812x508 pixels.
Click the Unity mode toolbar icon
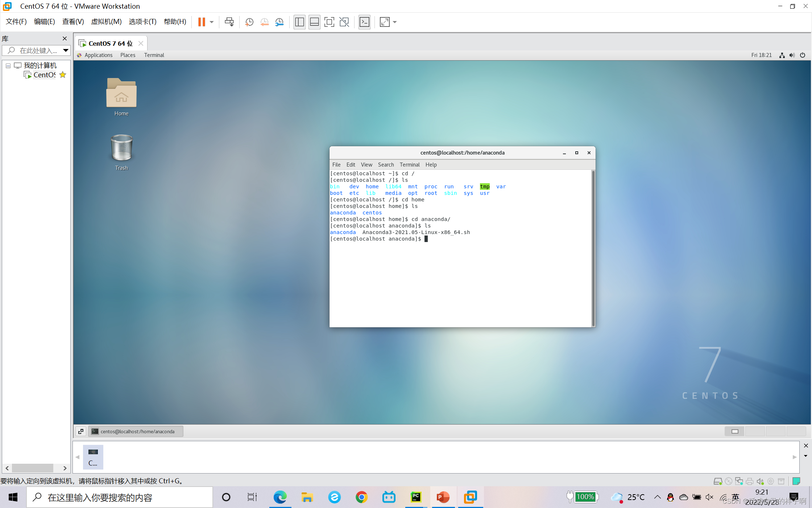coord(344,22)
